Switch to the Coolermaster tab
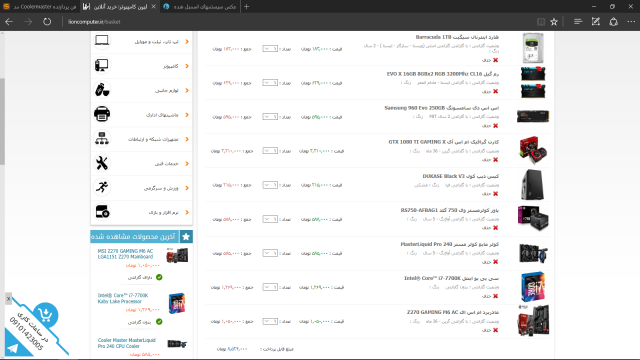The image size is (640, 360). (40, 7)
